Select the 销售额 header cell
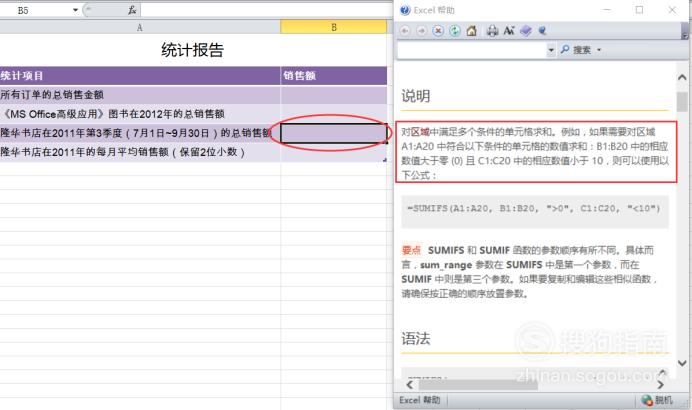 click(x=334, y=75)
